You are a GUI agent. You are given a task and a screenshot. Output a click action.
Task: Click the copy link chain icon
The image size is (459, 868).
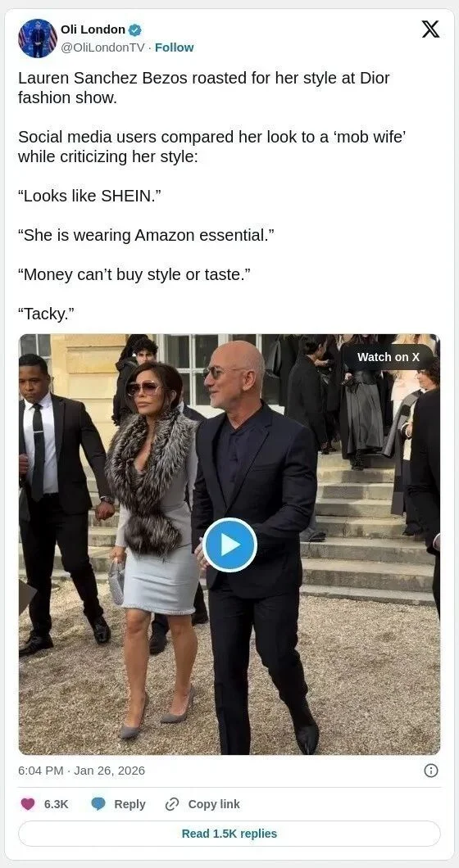172,804
